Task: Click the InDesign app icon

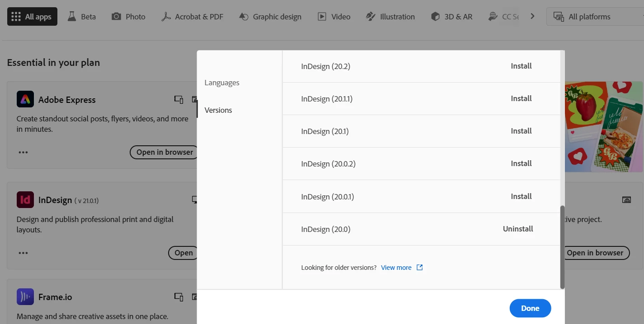Action: pyautogui.click(x=25, y=199)
